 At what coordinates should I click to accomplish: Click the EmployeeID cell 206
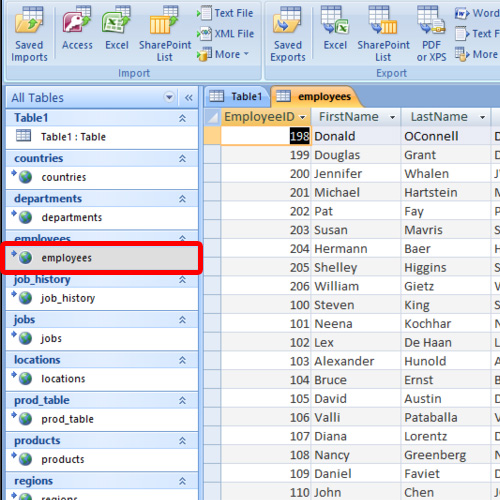pos(266,286)
